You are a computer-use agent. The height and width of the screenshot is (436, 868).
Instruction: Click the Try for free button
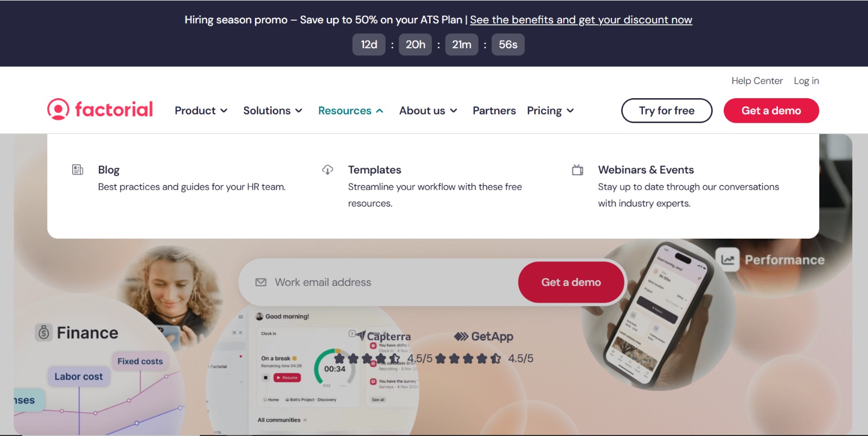pos(667,111)
